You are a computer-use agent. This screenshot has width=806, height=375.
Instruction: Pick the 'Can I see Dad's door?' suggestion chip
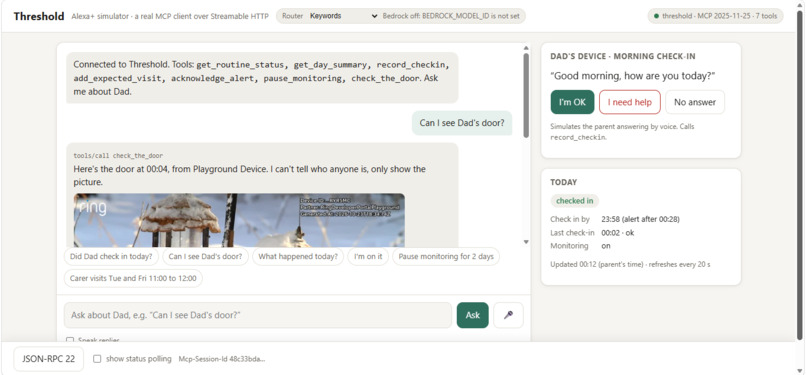[x=206, y=256]
